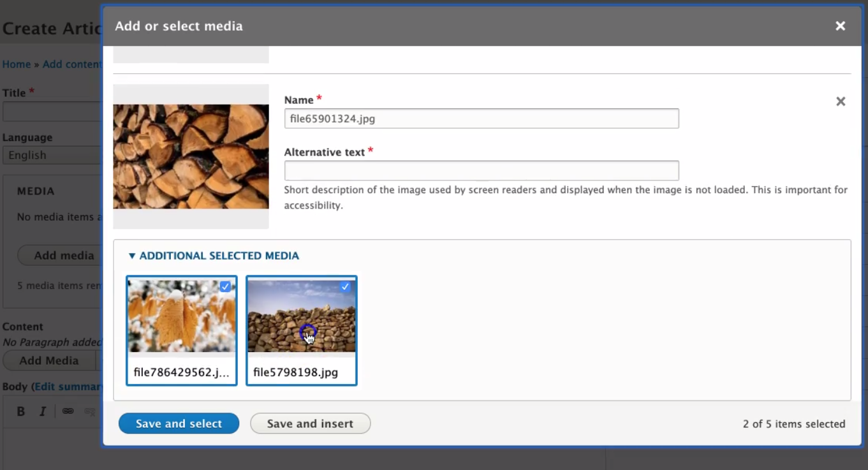Click the Alternative text field label
This screenshot has height=470, width=868.
coord(325,152)
